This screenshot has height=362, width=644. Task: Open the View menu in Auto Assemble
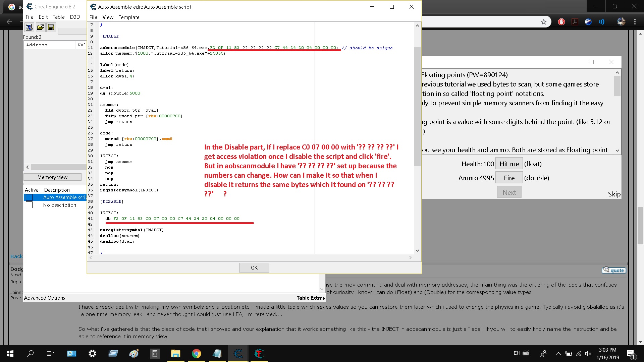coord(108,17)
